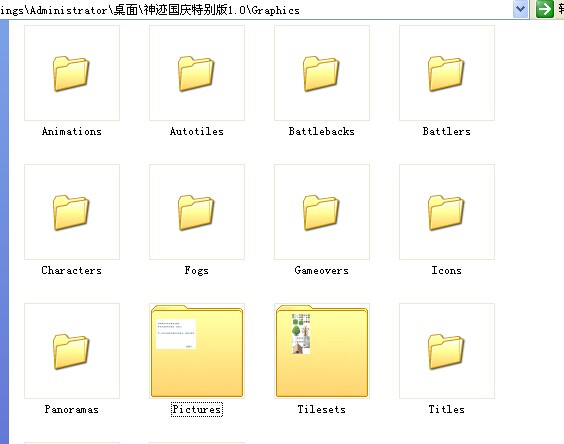Click the Characters folder icon
564x444 pixels.
[71, 212]
